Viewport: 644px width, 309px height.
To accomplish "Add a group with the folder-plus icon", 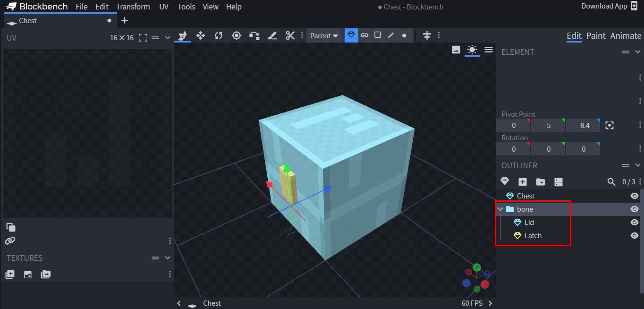I will (x=541, y=182).
